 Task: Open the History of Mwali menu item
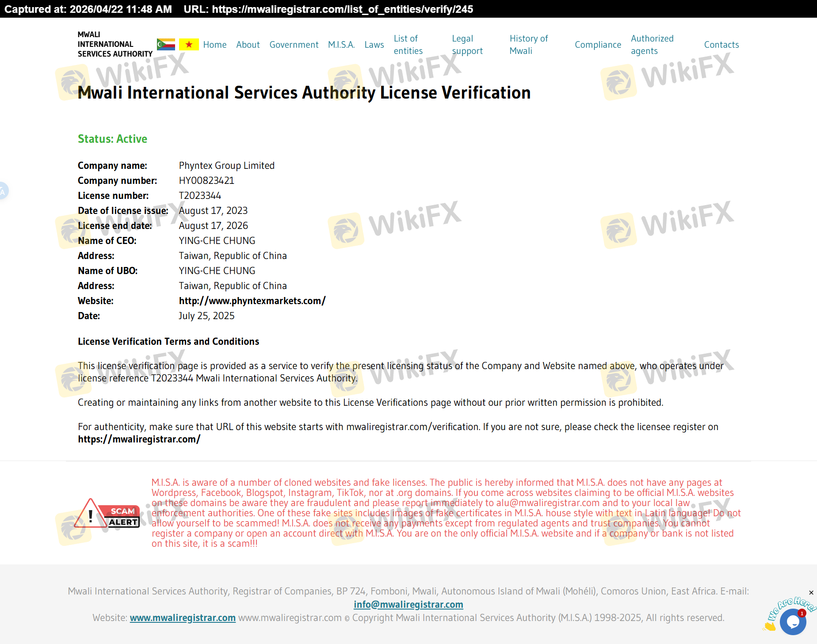tap(529, 45)
